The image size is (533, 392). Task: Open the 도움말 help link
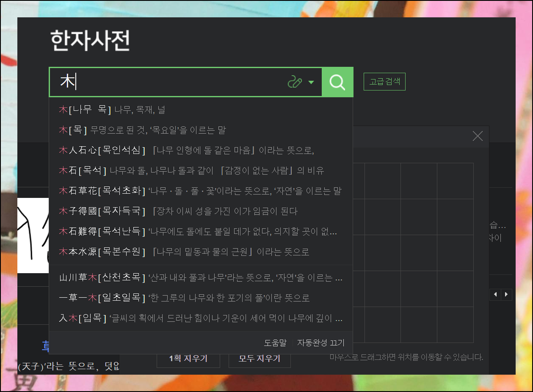point(275,343)
